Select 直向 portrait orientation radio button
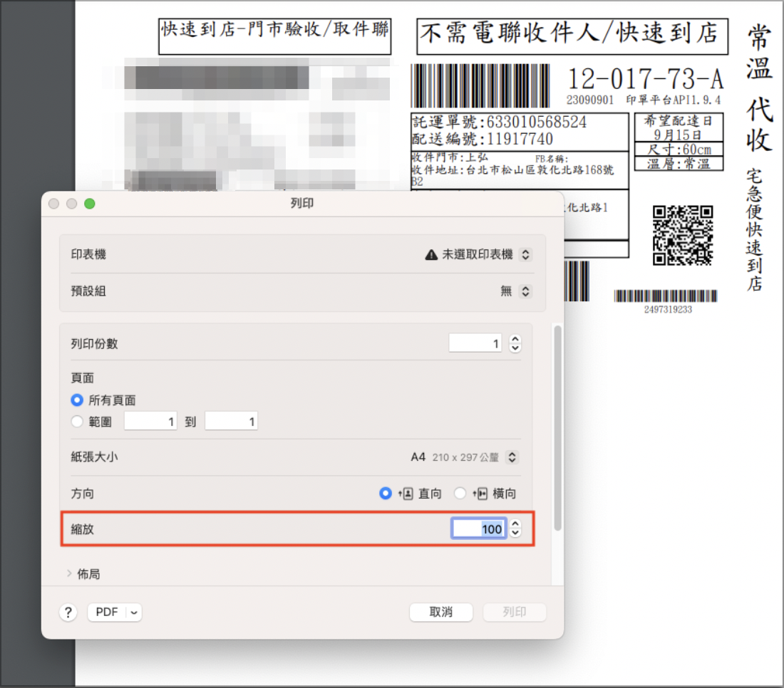 tap(386, 494)
